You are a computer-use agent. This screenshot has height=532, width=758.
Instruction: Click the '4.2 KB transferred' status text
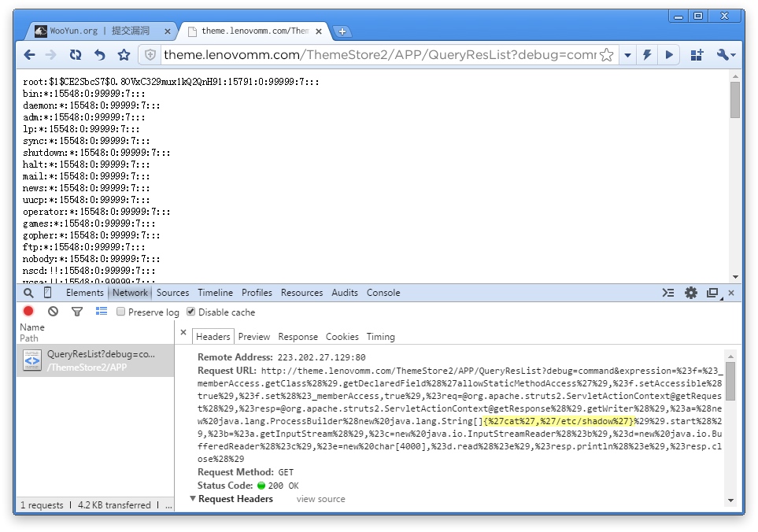[114, 505]
